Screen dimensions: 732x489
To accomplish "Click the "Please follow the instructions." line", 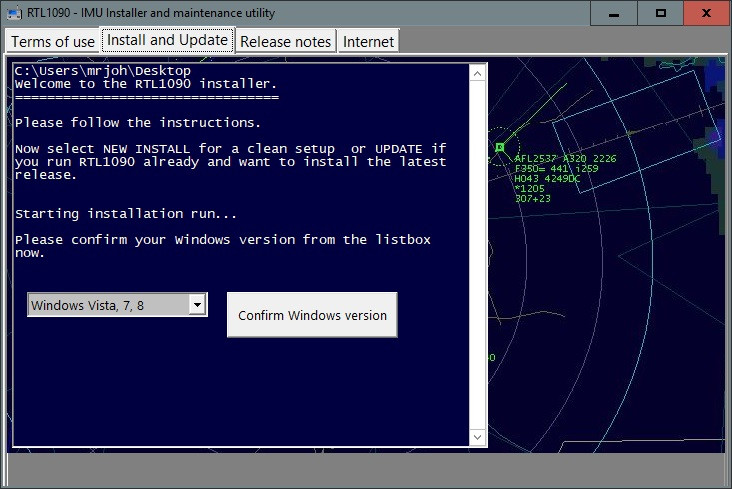I will (x=137, y=123).
